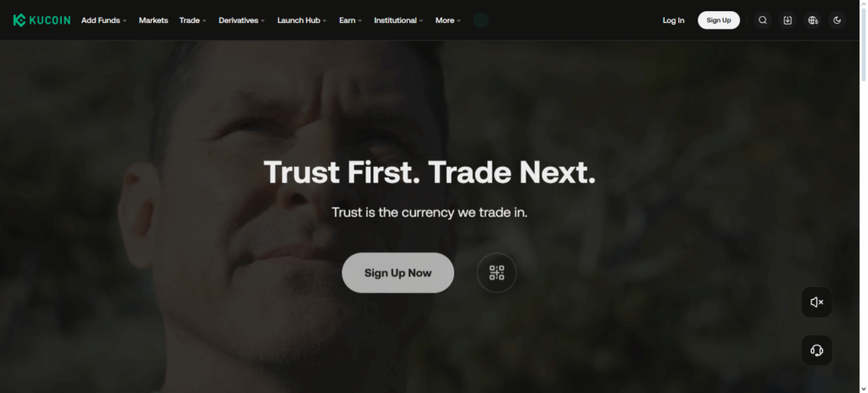
Task: Click the Log In link
Action: 673,20
